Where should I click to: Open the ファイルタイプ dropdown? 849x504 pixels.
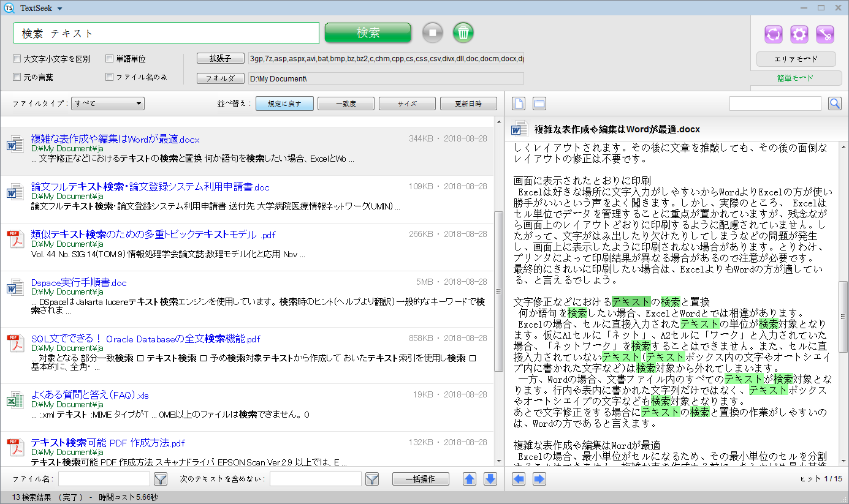tap(108, 103)
